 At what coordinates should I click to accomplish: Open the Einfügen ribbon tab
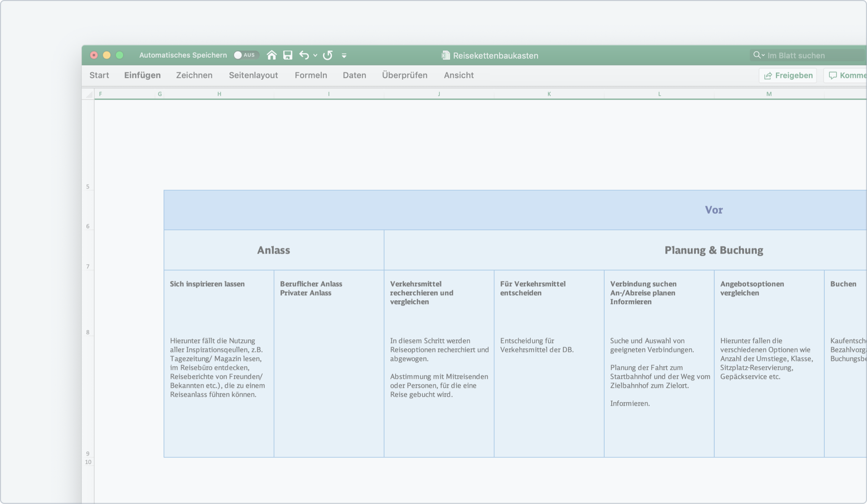click(142, 75)
